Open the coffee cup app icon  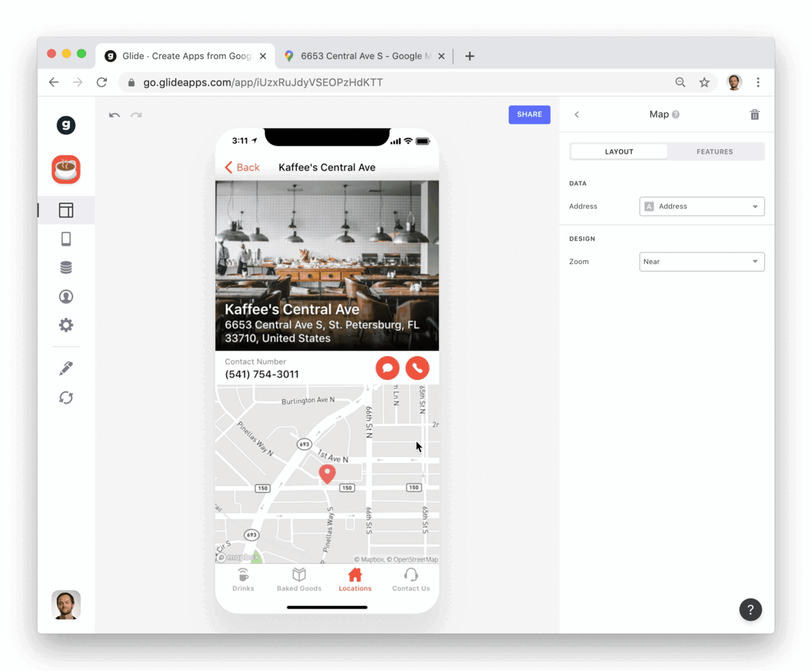point(66,169)
